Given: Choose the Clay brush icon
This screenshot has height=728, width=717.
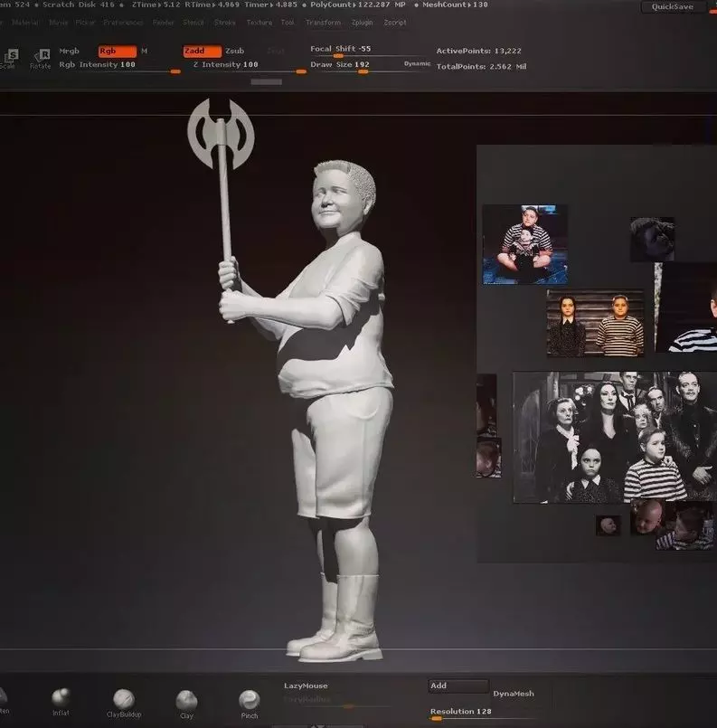Looking at the screenshot, I should coord(186,704).
